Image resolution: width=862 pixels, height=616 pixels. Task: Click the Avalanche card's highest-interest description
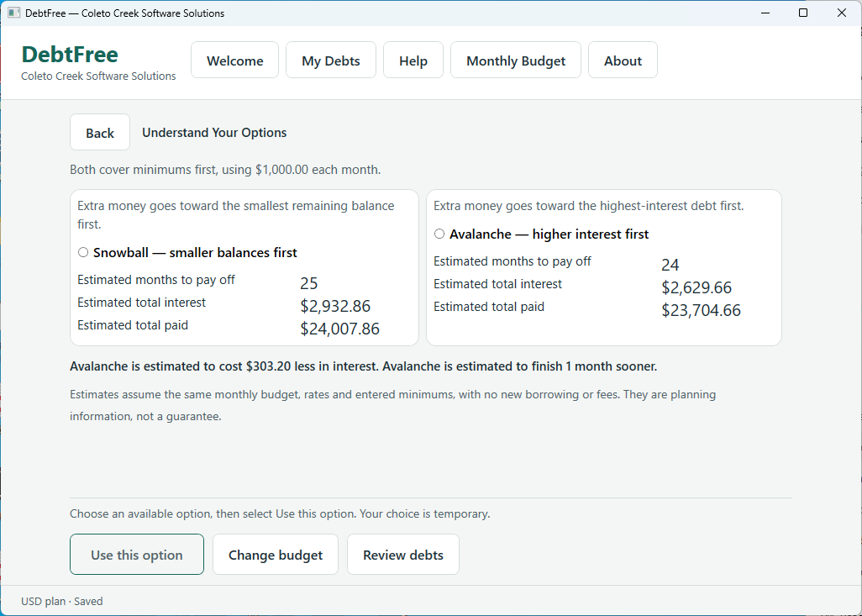pyautogui.click(x=589, y=206)
